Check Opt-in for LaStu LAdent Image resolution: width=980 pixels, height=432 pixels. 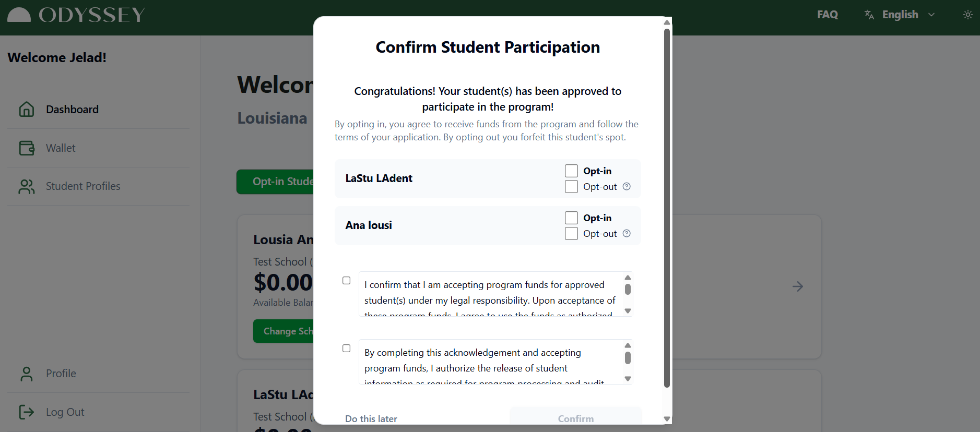pyautogui.click(x=571, y=171)
